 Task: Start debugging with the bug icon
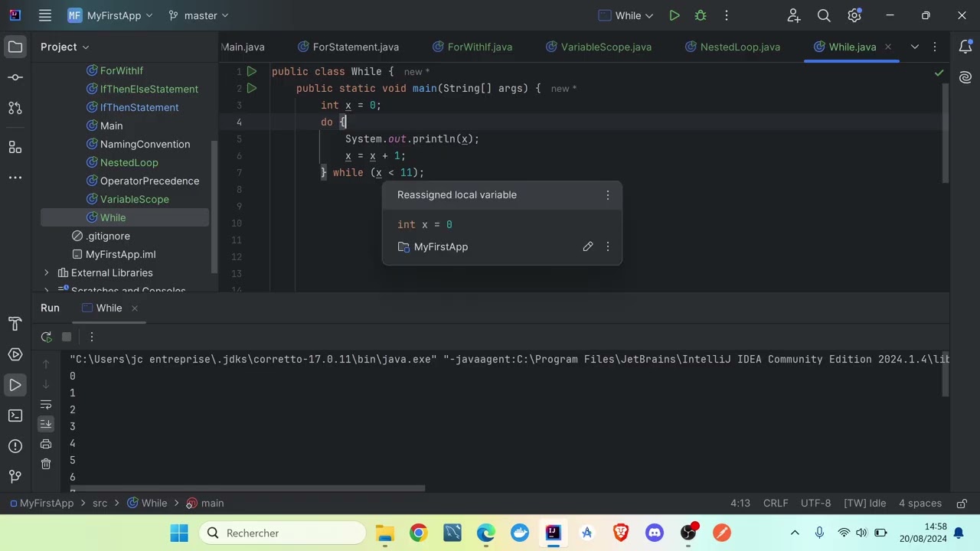[x=700, y=15]
